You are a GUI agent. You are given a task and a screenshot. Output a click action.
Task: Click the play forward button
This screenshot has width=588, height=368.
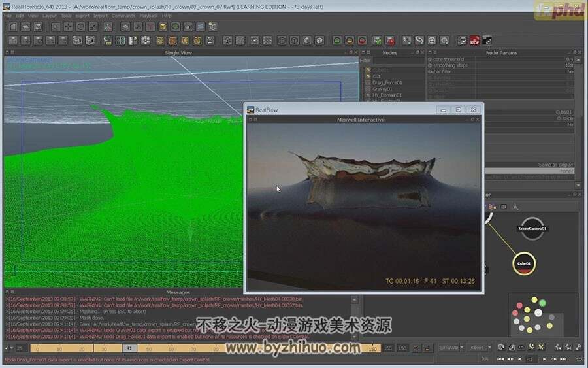tap(544, 359)
